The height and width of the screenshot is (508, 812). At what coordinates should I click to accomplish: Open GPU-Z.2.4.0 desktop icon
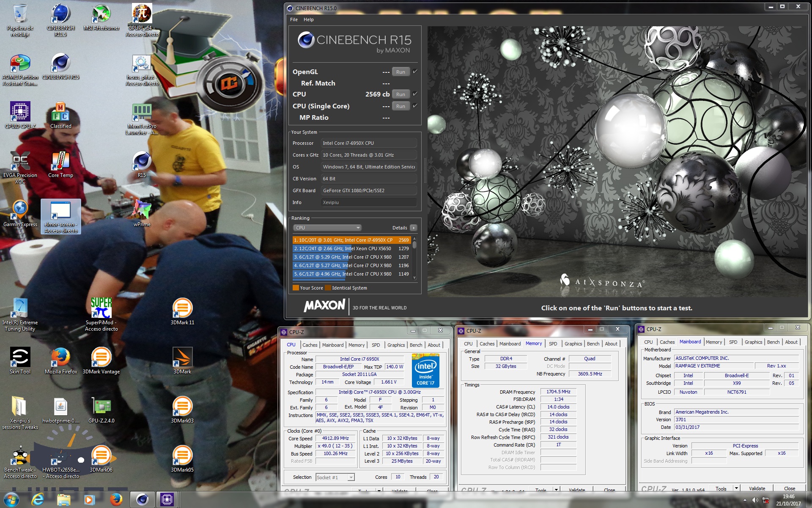pos(101,410)
